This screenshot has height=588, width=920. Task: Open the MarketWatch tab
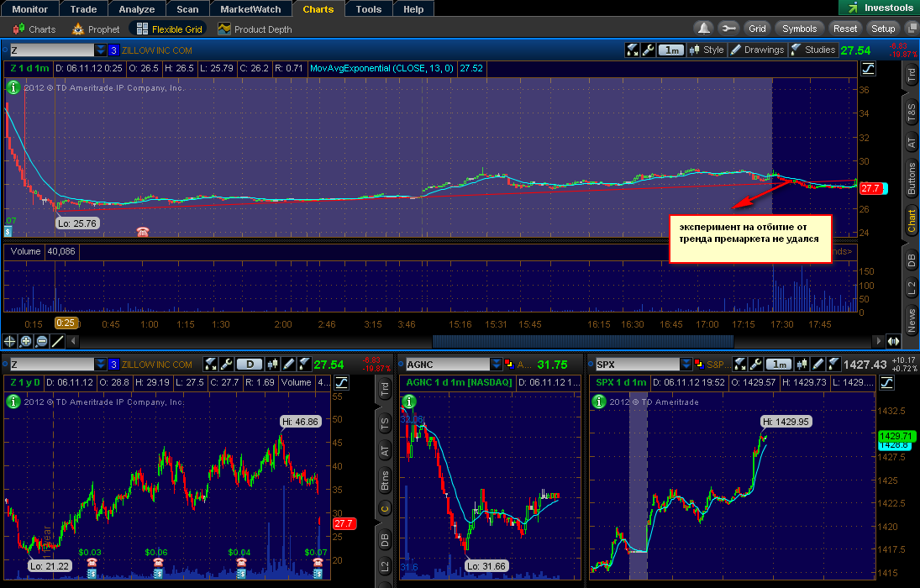click(250, 8)
